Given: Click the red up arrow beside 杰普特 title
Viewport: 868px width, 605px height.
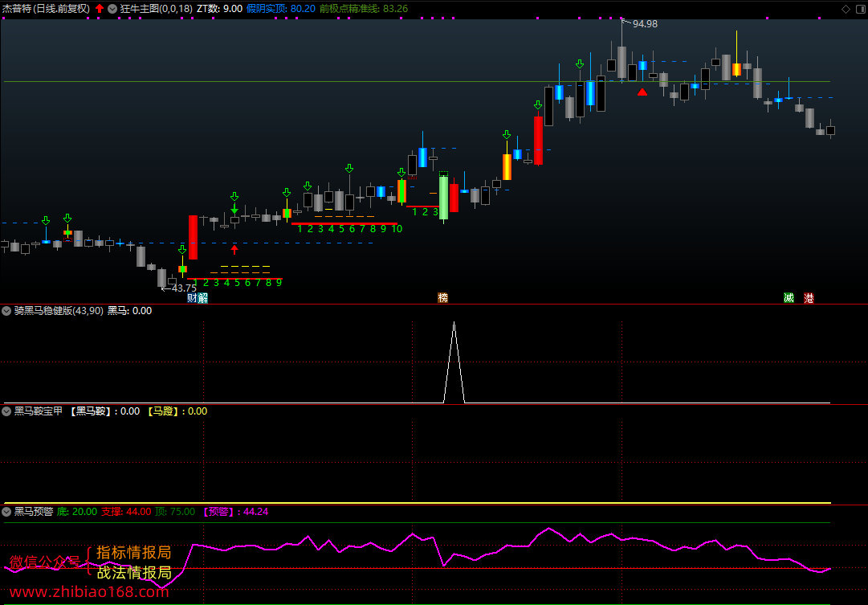Looking at the screenshot, I should pos(100,9).
